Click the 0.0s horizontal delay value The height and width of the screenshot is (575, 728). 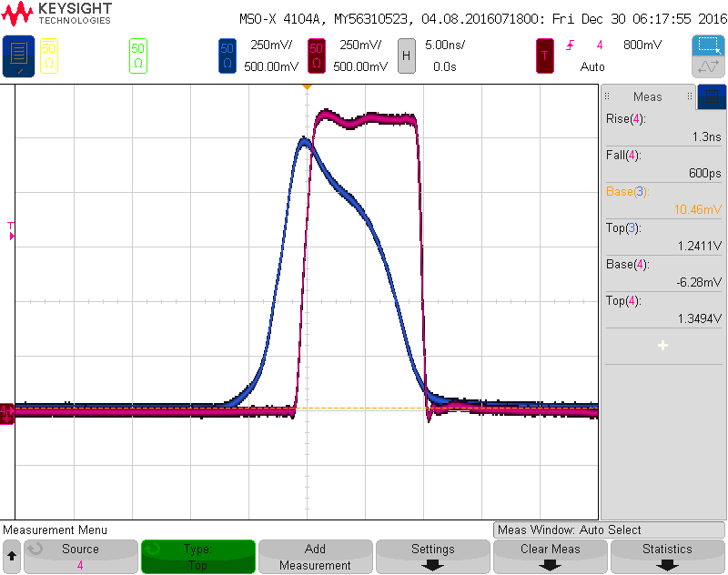pos(445,66)
